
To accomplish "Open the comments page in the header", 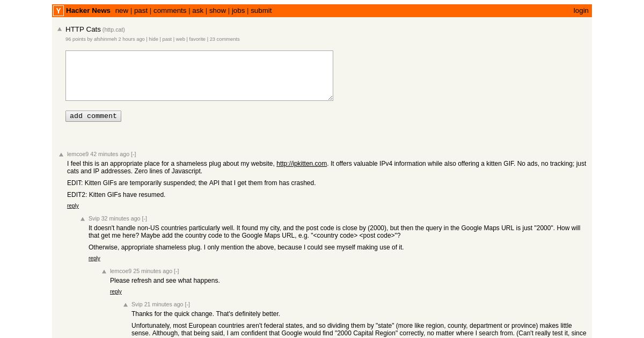I will (x=170, y=11).
